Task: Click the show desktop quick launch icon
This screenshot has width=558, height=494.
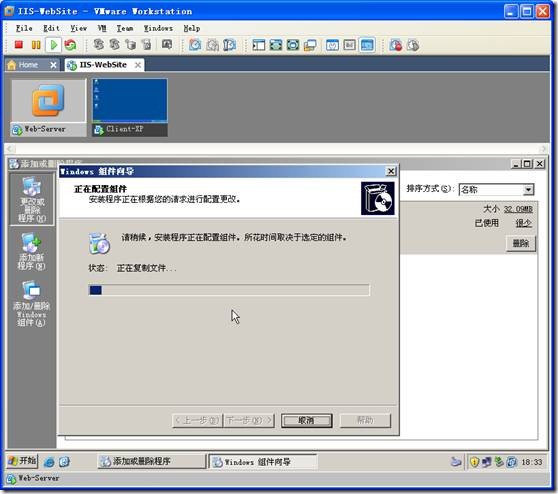Action: tap(64, 462)
